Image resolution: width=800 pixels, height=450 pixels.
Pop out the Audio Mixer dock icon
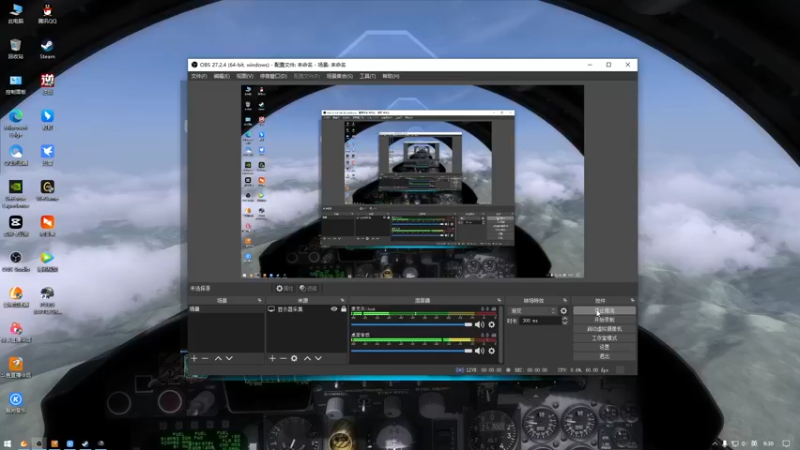click(x=499, y=301)
